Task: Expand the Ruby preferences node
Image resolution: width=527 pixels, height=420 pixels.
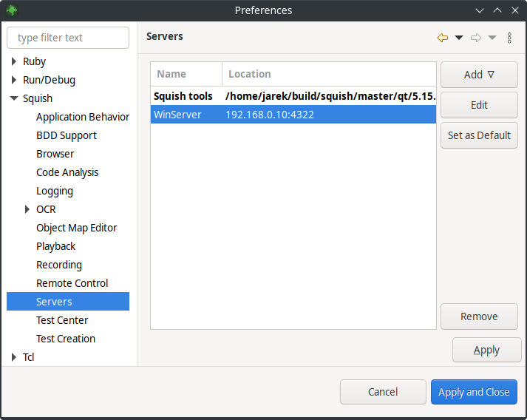Action: (x=14, y=61)
